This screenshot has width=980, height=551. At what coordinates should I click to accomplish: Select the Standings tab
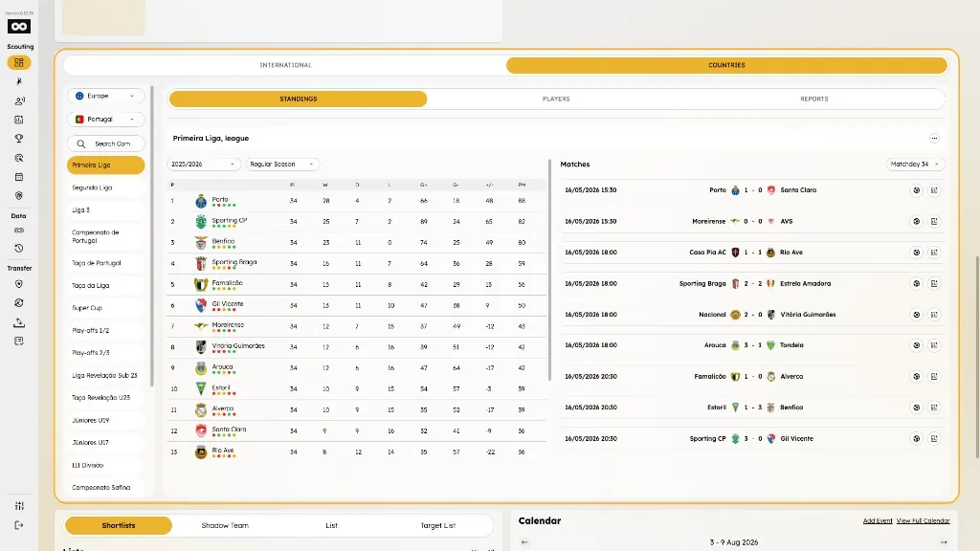click(299, 99)
